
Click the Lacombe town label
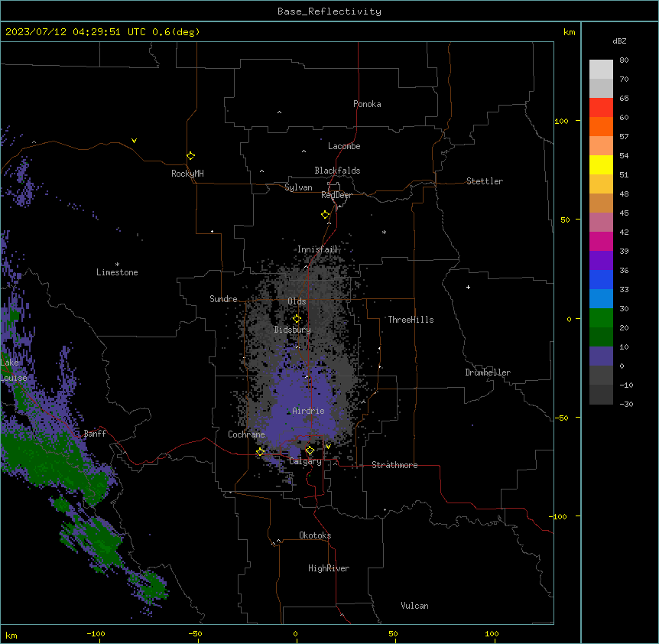point(344,146)
